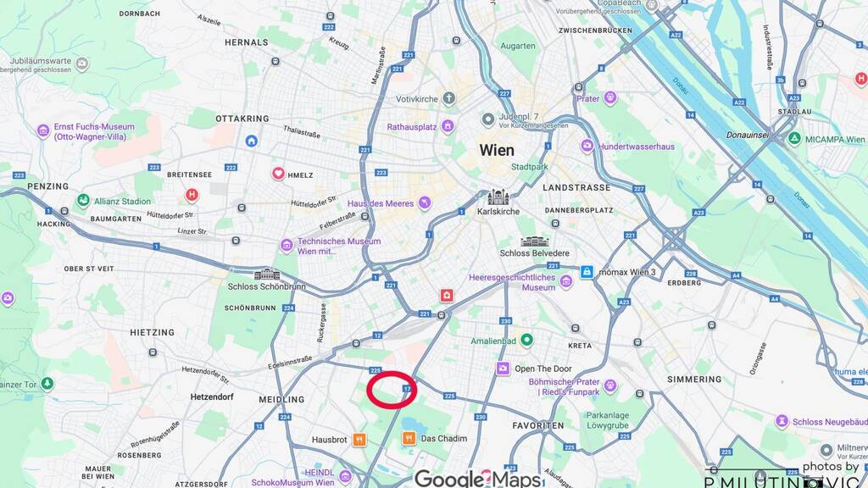Click the Technisches Museum Wien label
868x488 pixels.
339,247
